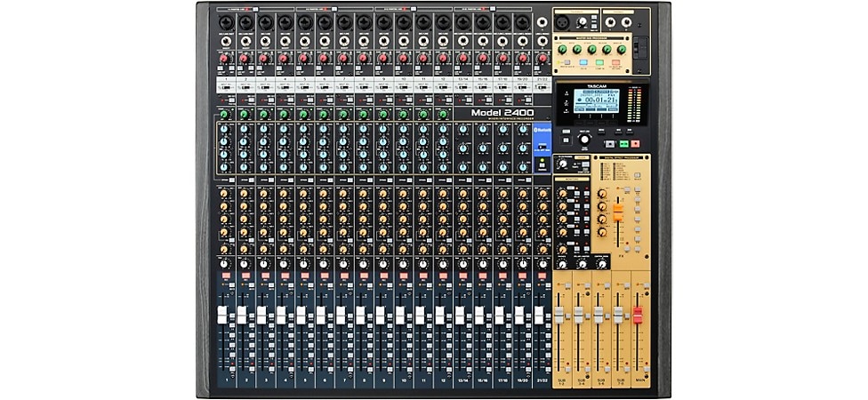Click the channel 1 insert jack below the XLR
The image size is (868, 400).
pyautogui.click(x=225, y=41)
